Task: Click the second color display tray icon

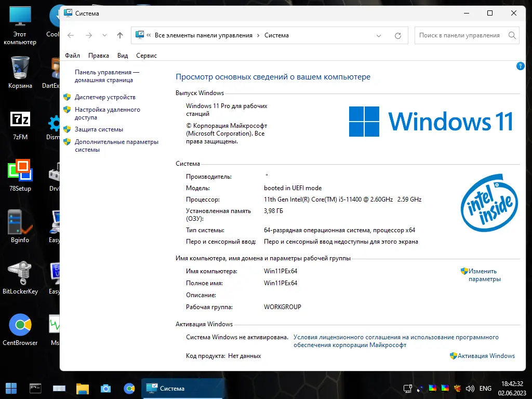Action: [x=445, y=389]
